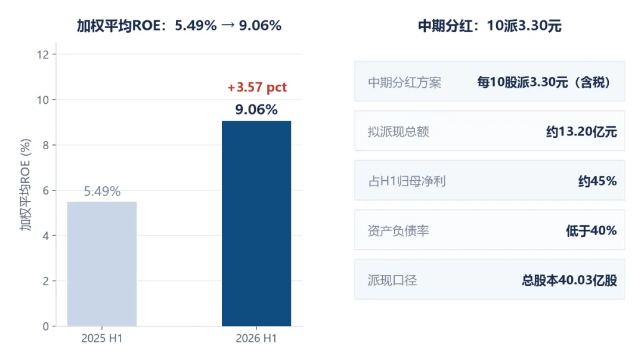
Task: Select the 中期分红 panel title
Action: click(490, 26)
